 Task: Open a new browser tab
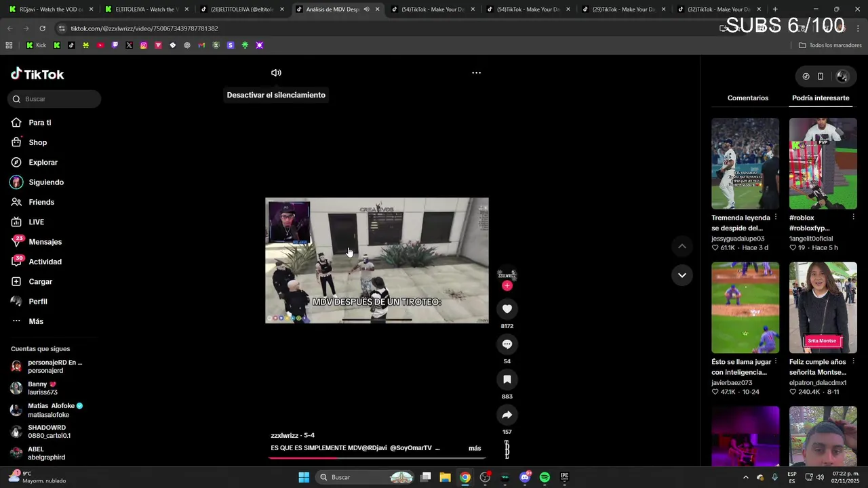tap(774, 9)
